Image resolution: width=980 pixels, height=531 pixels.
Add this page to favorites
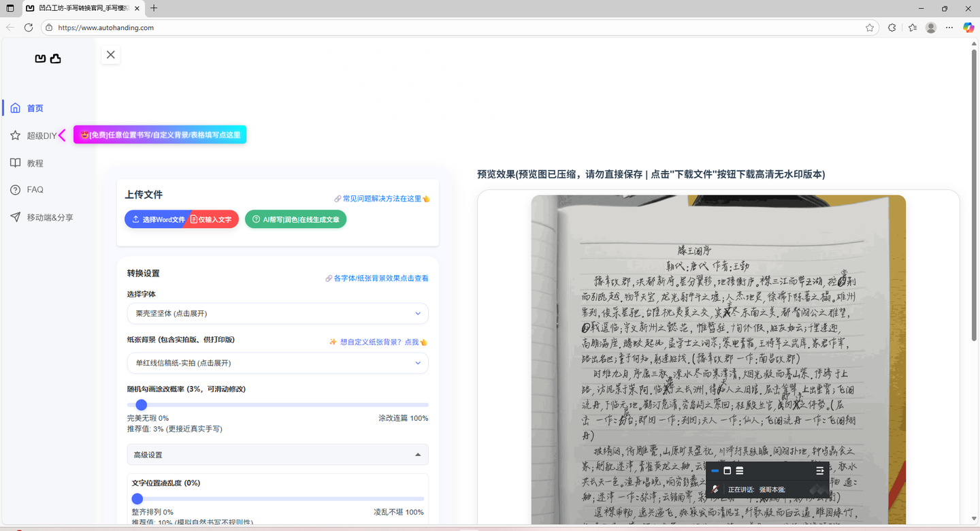point(870,28)
